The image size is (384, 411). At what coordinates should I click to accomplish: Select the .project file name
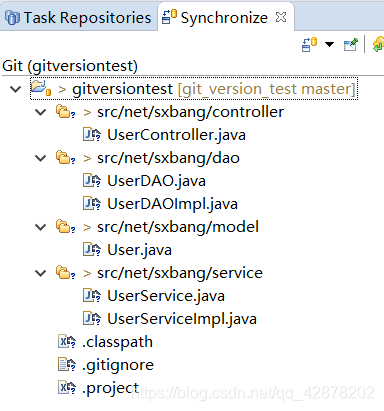point(110,388)
